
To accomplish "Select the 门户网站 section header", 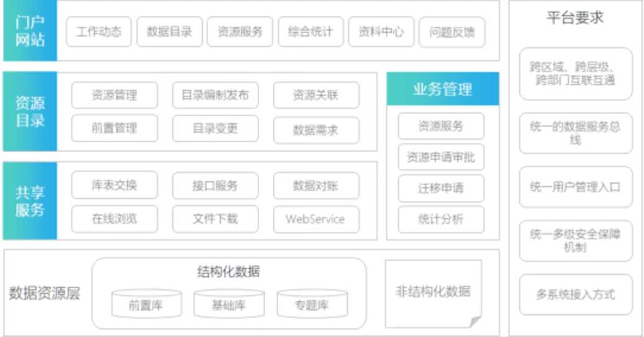I will [30, 31].
